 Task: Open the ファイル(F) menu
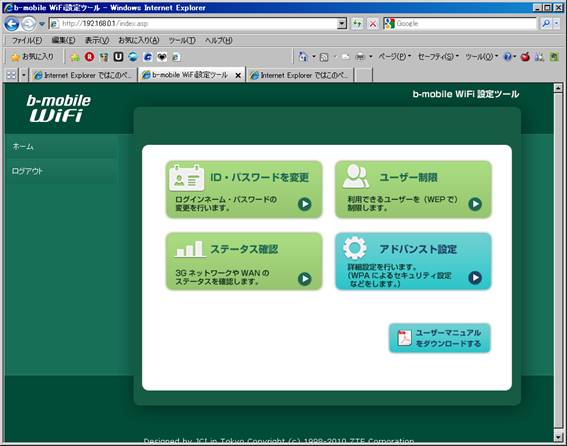pos(27,40)
